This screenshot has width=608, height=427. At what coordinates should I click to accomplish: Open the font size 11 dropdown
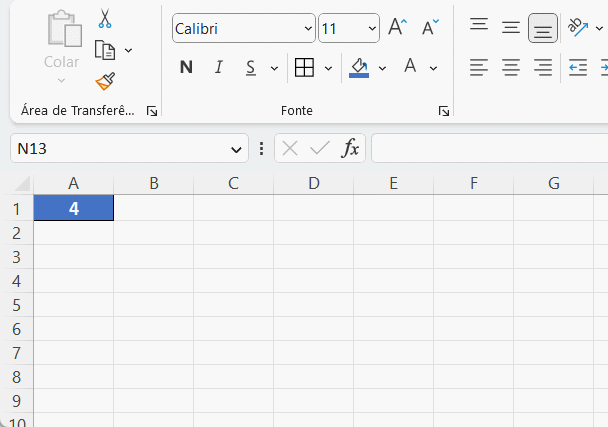(372, 28)
